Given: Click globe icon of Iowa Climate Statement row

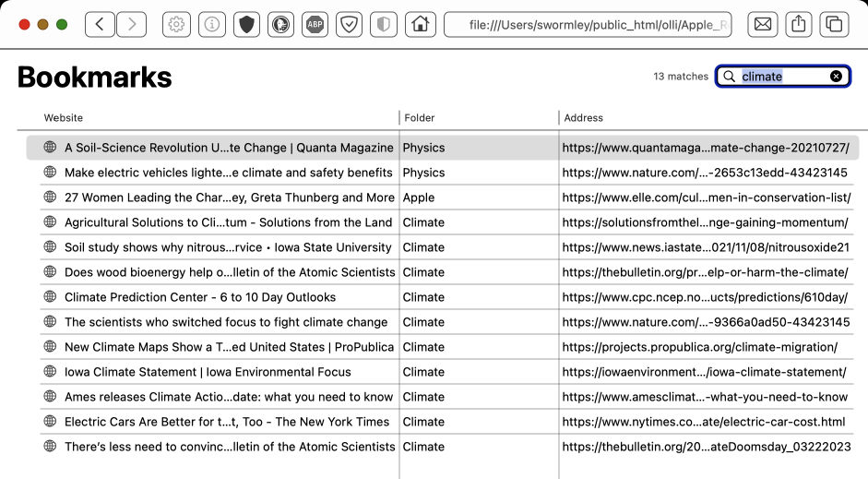Looking at the screenshot, I should coord(50,371).
